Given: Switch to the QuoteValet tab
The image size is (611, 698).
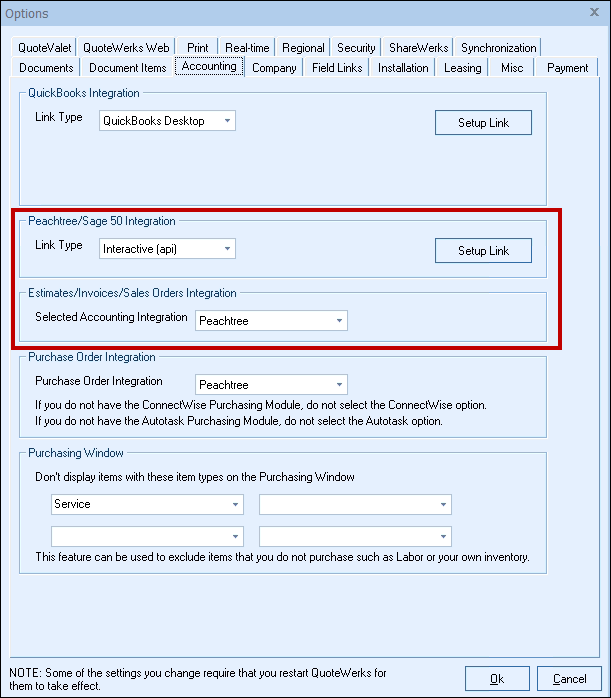Looking at the screenshot, I should click(x=44, y=47).
